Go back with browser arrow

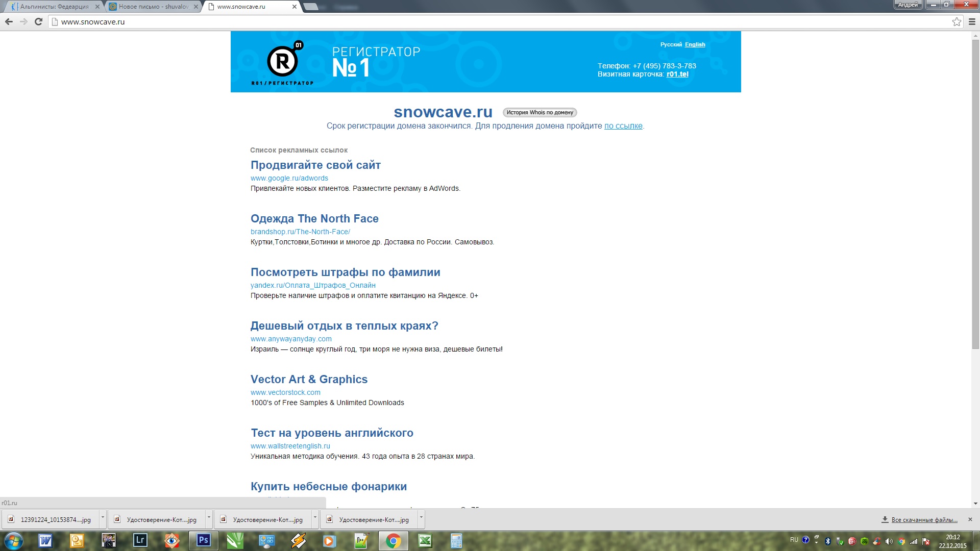point(9,21)
